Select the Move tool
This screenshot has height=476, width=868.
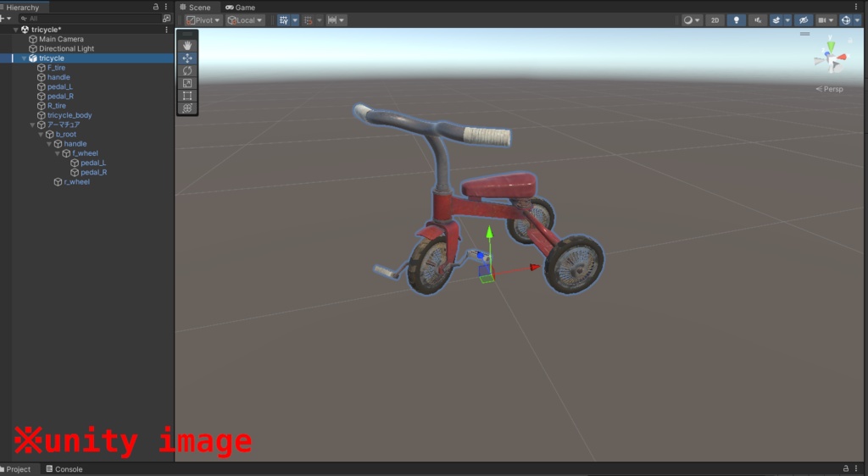(187, 58)
